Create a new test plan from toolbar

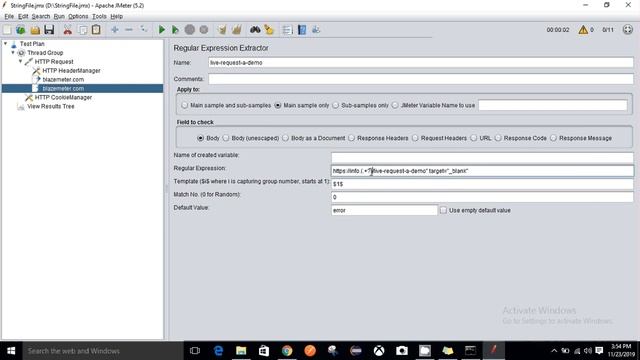(x=7, y=30)
